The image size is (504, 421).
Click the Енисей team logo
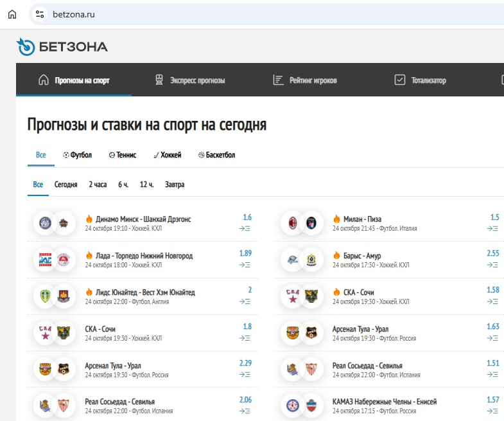click(311, 406)
